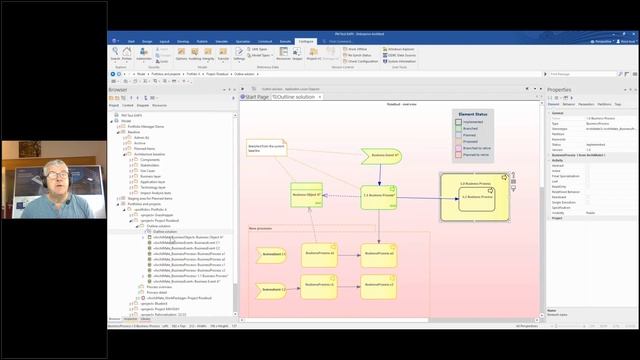Select the 1.1 Business Process element
Viewport: 640px width, 360px height.
coord(379,198)
